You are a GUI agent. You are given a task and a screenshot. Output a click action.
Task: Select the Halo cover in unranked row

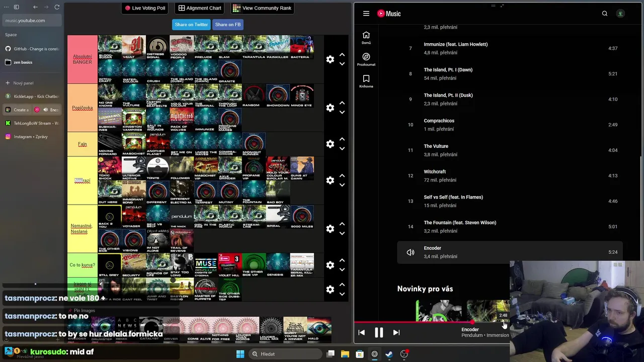pos(319,329)
